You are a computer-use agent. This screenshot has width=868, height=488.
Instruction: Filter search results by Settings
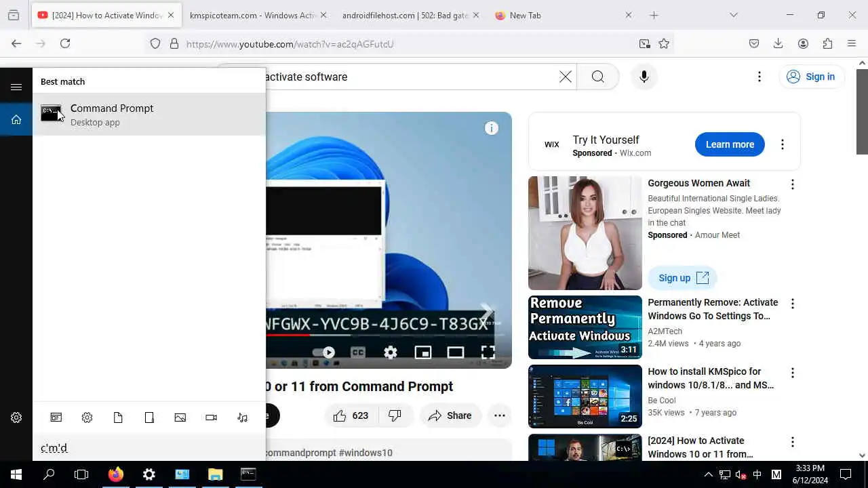87,418
